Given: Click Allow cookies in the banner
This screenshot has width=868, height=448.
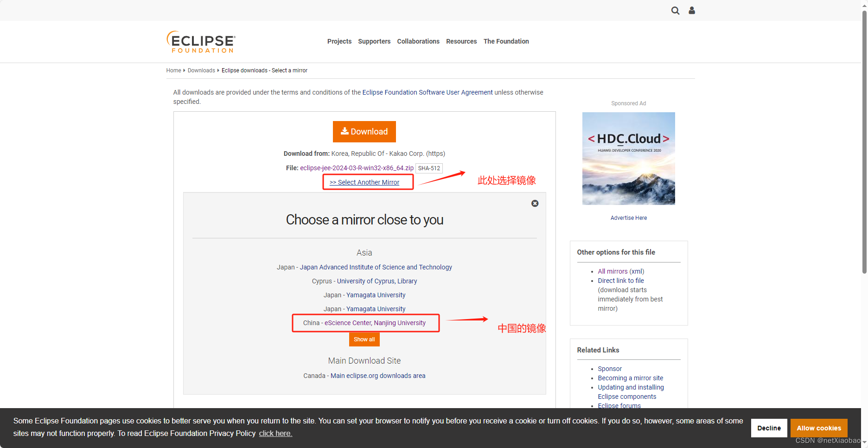Looking at the screenshot, I should point(819,428).
